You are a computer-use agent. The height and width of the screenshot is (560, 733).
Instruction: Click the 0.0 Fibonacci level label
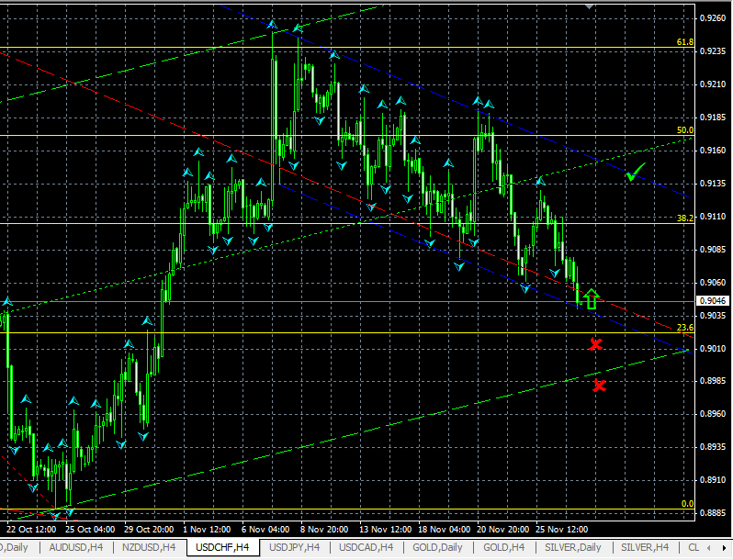coord(687,504)
